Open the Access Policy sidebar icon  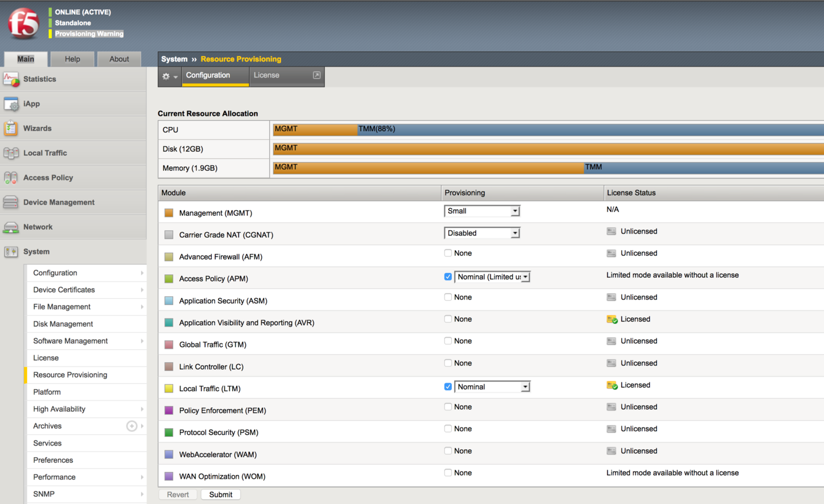click(x=11, y=177)
